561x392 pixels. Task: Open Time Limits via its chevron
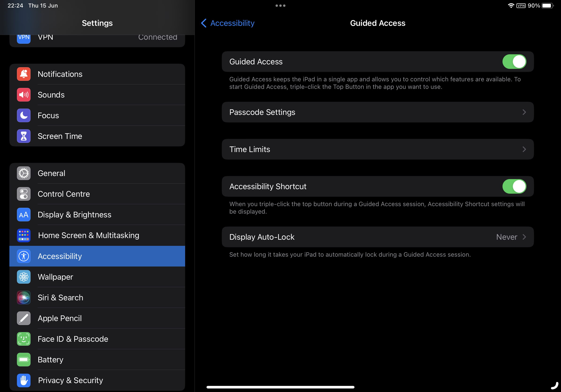click(524, 149)
